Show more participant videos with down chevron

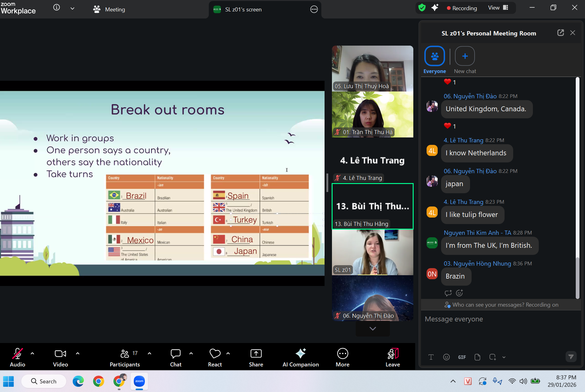tap(373, 329)
